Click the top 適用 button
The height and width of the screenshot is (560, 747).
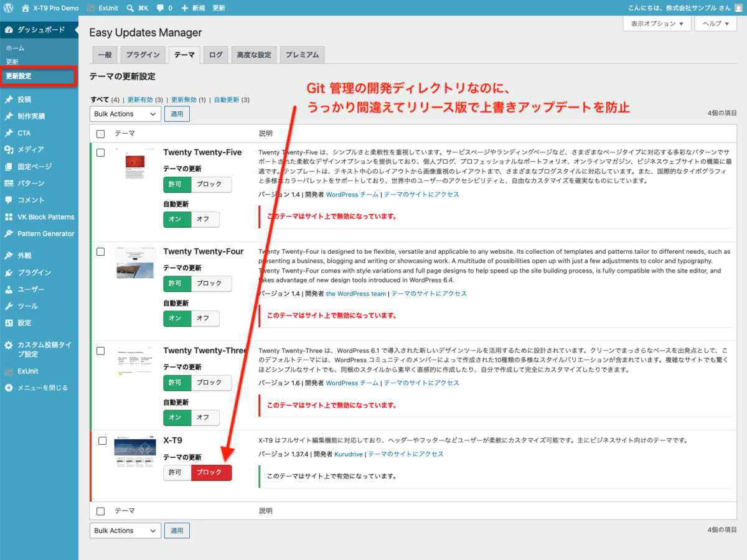[177, 114]
